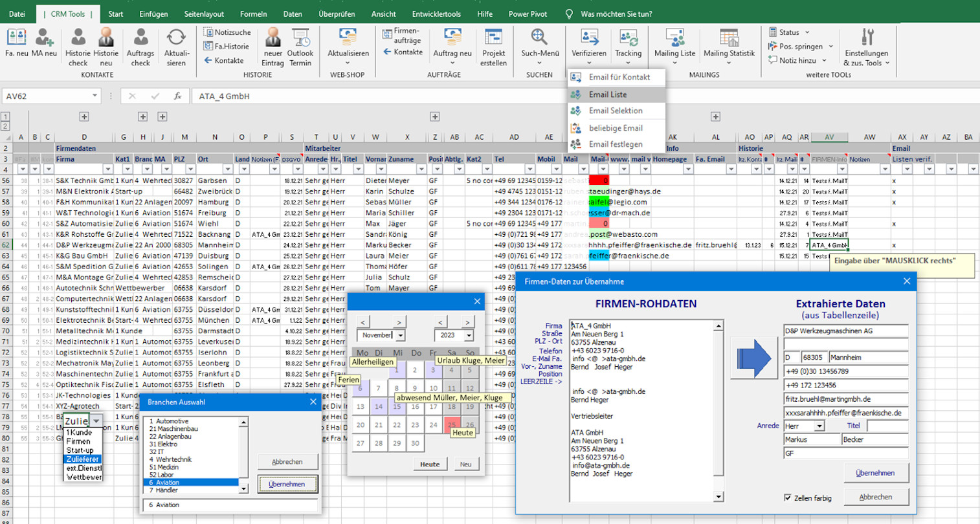Image resolution: width=980 pixels, height=524 pixels.
Task: Toggle the Zellen farbig checkbox
Action: [788, 497]
